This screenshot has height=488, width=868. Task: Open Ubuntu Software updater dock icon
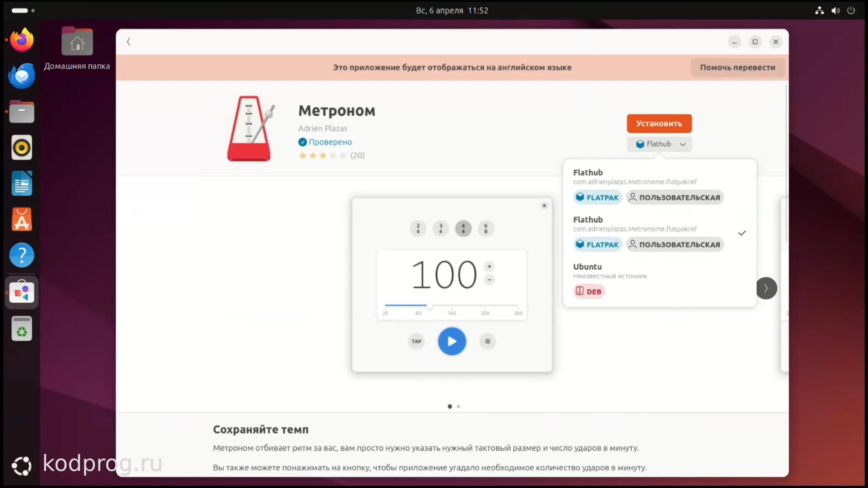21,220
